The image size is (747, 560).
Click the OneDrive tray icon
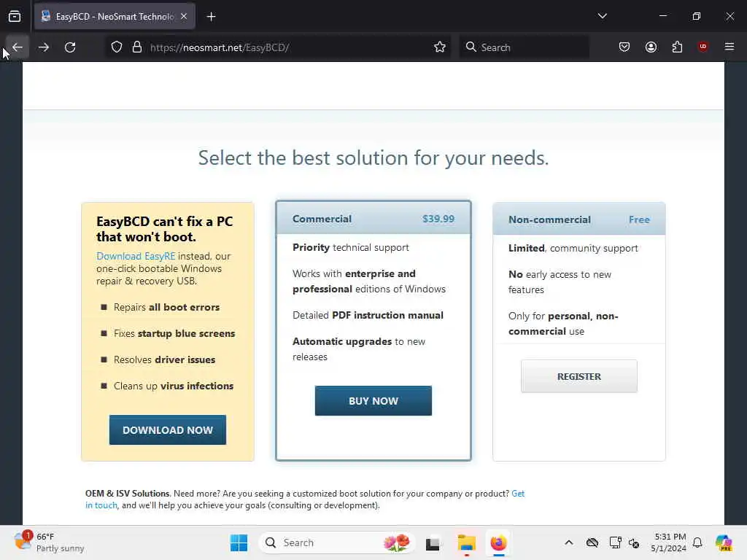click(592, 542)
